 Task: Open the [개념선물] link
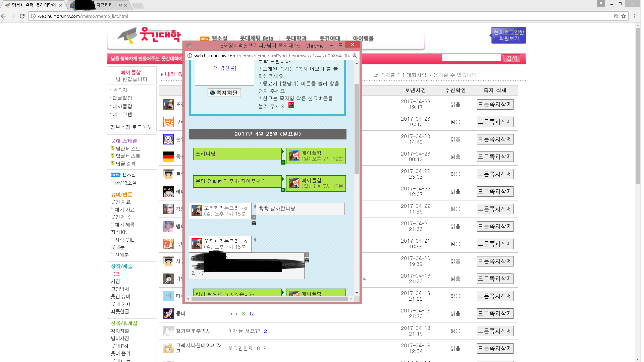point(224,68)
